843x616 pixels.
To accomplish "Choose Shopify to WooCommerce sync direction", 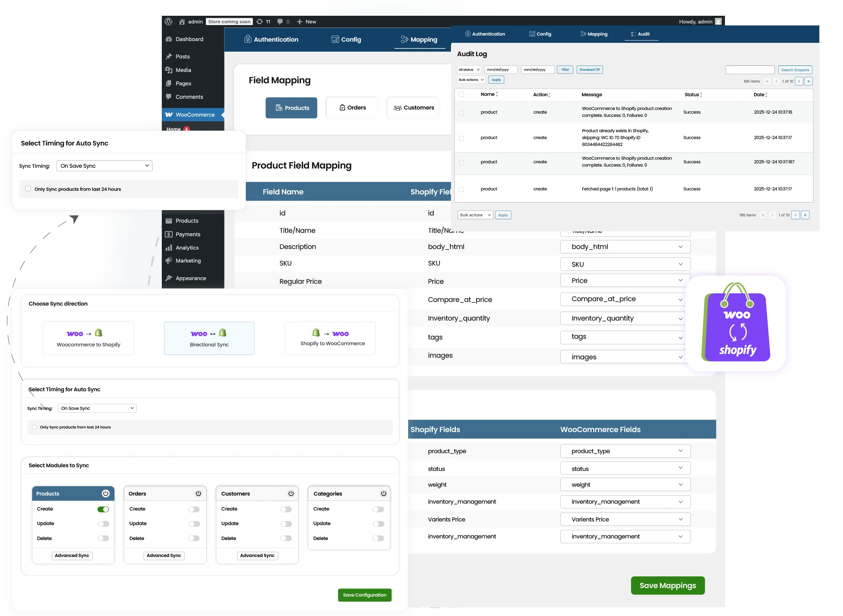I will 330,338.
